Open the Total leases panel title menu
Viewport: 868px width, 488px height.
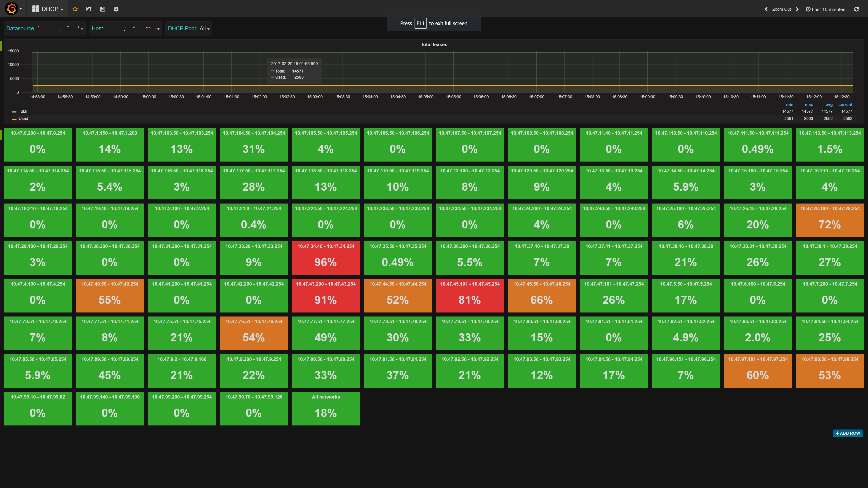click(x=434, y=45)
